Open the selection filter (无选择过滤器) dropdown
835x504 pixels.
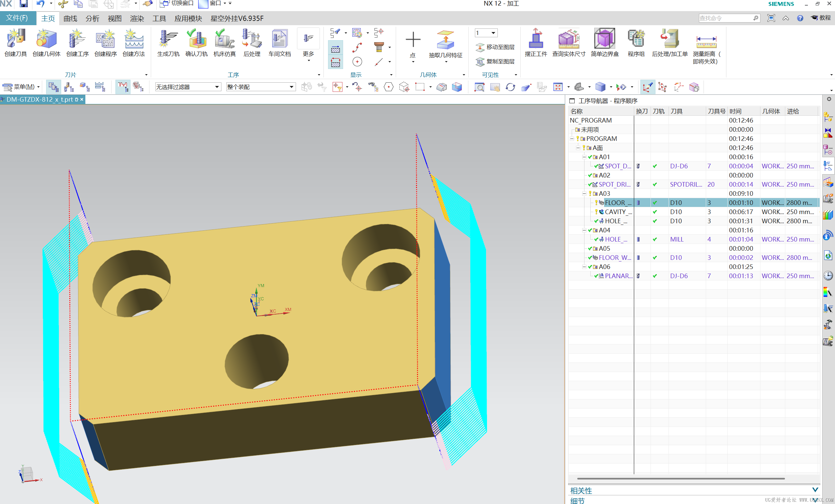pos(217,87)
